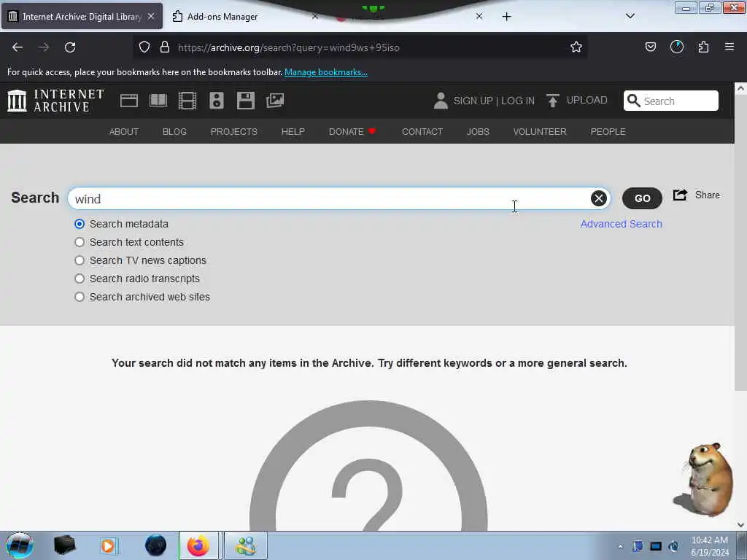Click the hamster desktop mascot
This screenshot has width=747, height=560.
(x=704, y=480)
